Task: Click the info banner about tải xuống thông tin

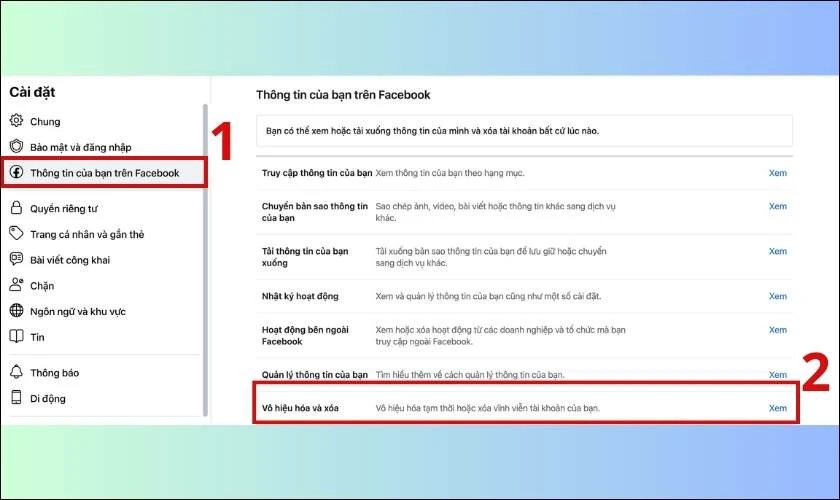Action: tap(524, 131)
